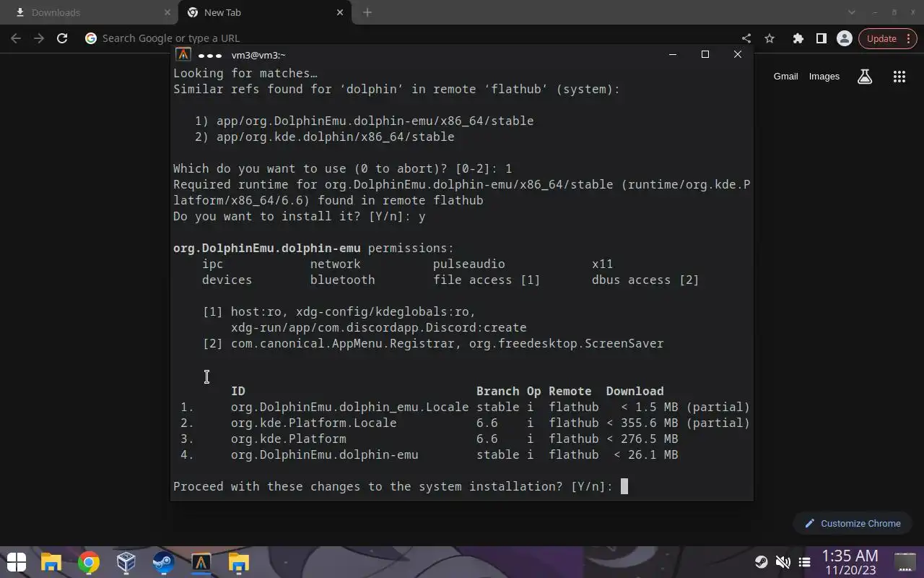The width and height of the screenshot is (924, 578).
Task: Reload the current page
Action: (x=62, y=38)
